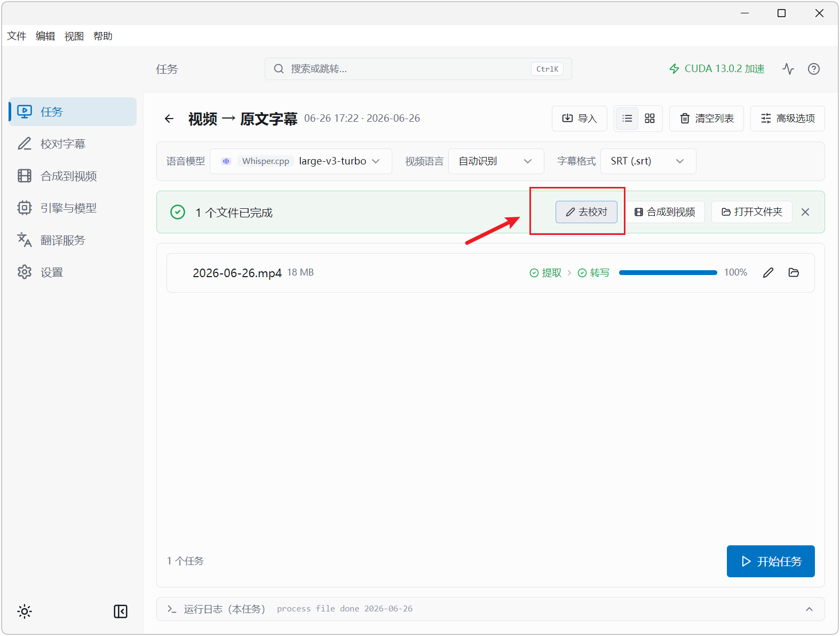The height and width of the screenshot is (636, 840).
Task: Open the 视频语言 自动识别 dropdown
Action: click(496, 161)
